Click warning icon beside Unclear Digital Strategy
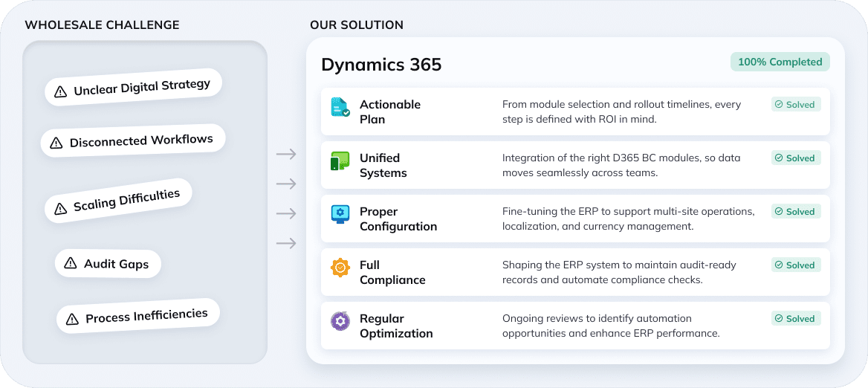Screen dimensions: 868x388 (60, 93)
